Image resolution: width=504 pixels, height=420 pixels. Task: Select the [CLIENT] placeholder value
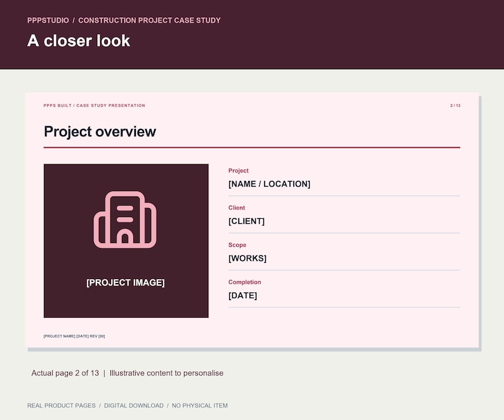(246, 221)
